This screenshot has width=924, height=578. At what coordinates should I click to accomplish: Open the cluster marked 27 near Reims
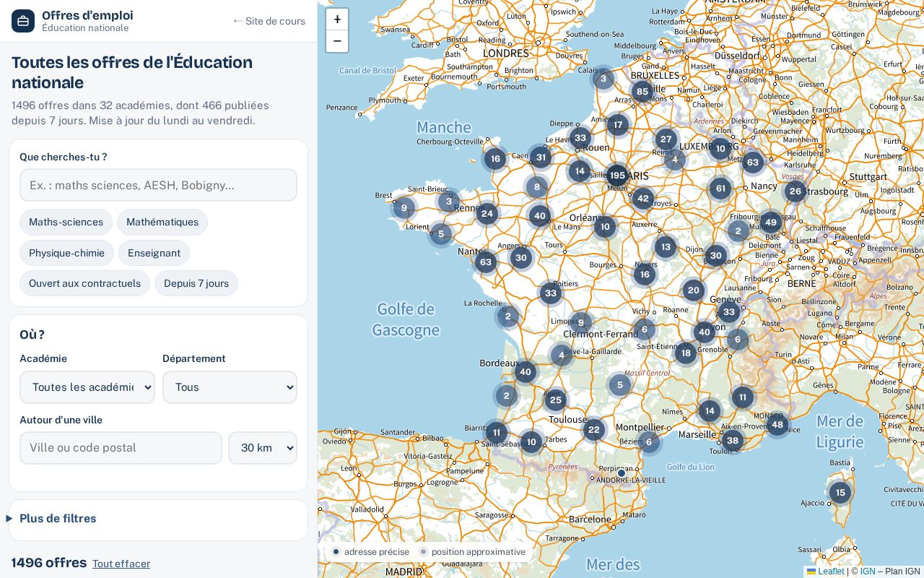666,139
